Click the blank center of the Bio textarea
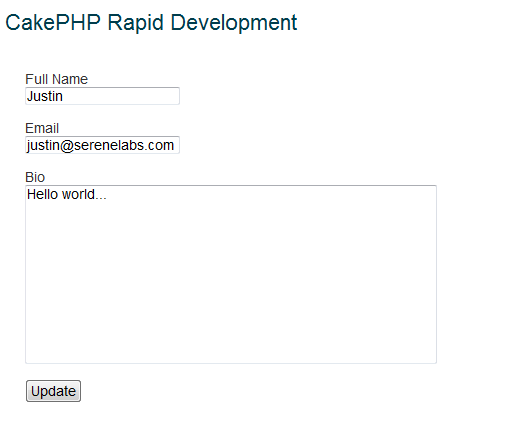The image size is (528, 434). click(231, 274)
